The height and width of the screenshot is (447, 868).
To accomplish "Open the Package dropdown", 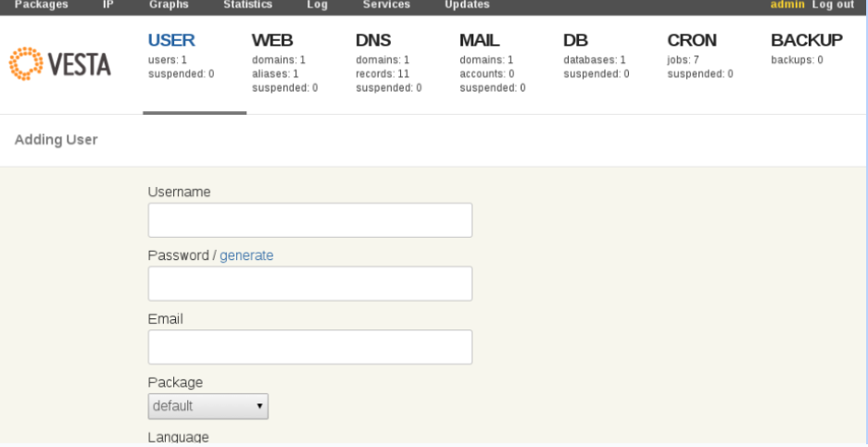I will click(x=208, y=405).
